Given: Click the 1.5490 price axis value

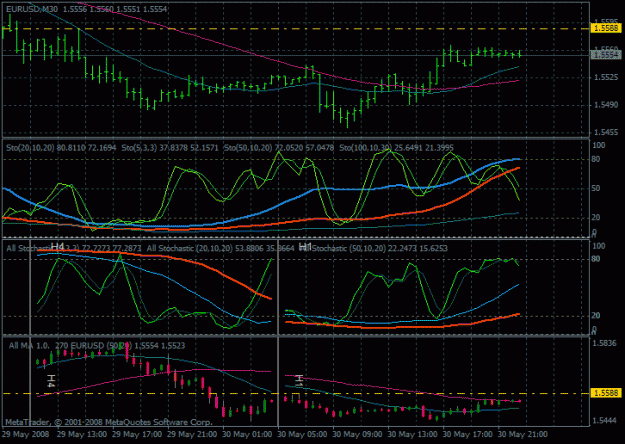Looking at the screenshot, I should click(x=606, y=105).
